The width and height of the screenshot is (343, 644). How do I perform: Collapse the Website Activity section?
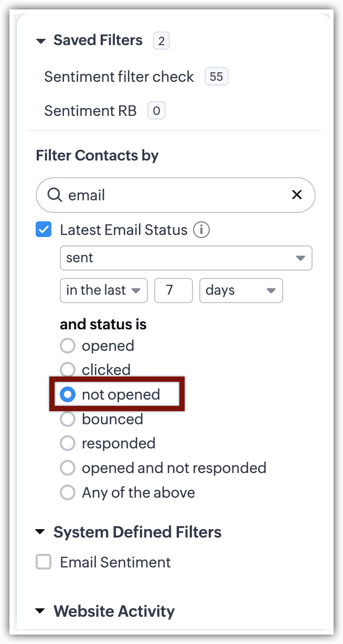(41, 611)
